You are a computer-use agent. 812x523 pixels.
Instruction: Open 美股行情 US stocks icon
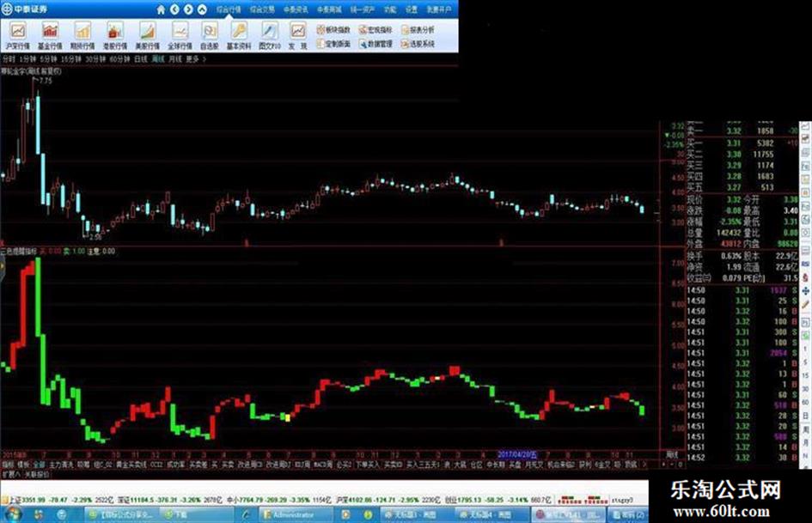click(148, 36)
